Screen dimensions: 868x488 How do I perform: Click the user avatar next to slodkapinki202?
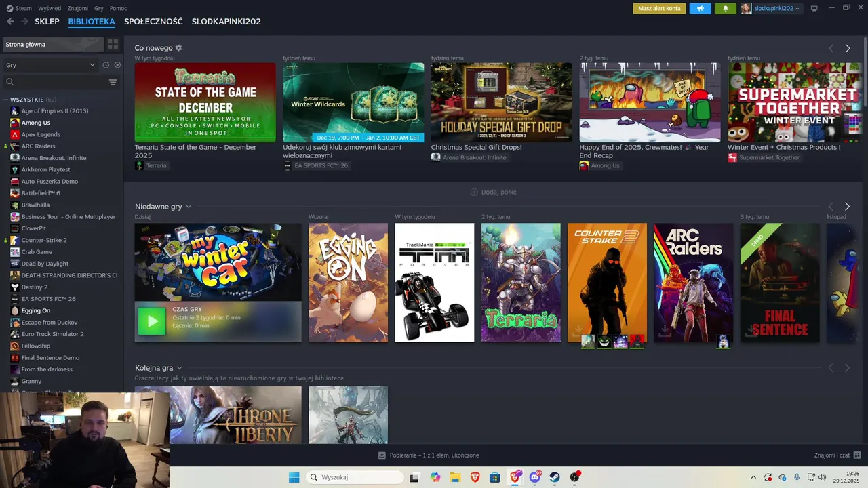747,8
